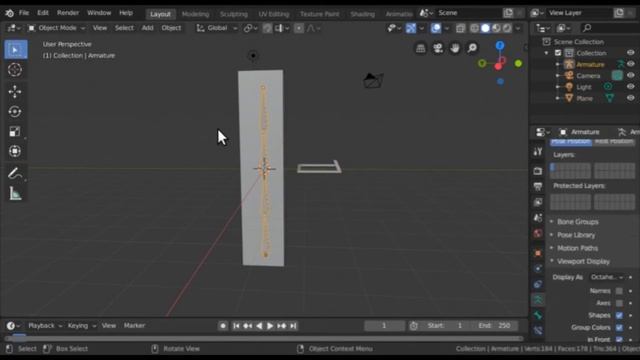Toggle snapping magnet icon
The width and height of the screenshot is (640, 360).
click(x=267, y=28)
